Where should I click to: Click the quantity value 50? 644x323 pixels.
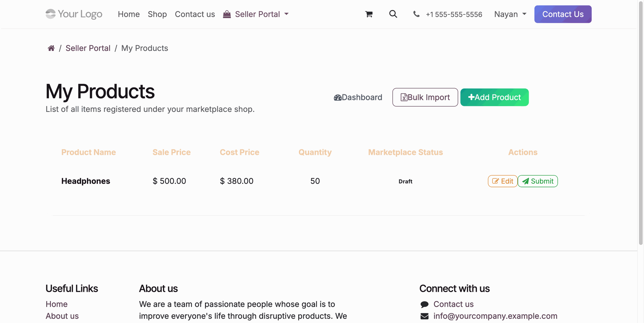click(315, 181)
